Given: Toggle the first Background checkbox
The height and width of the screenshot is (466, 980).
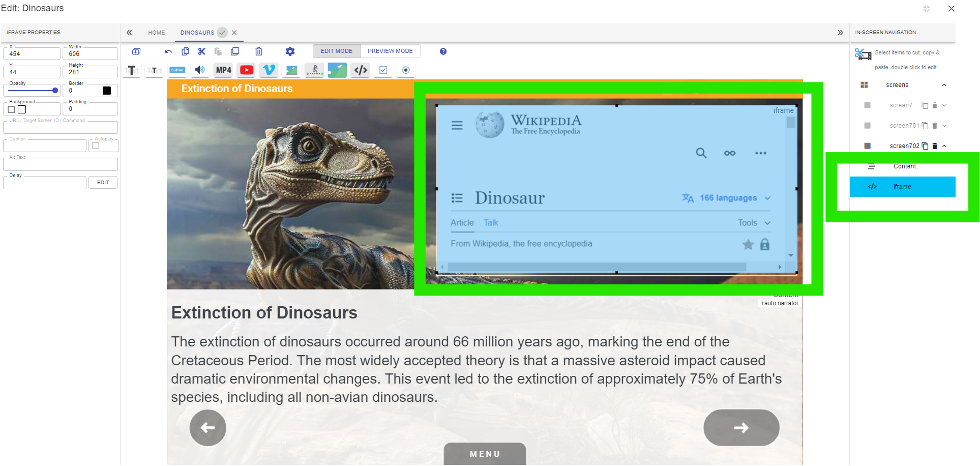Looking at the screenshot, I should click(12, 109).
